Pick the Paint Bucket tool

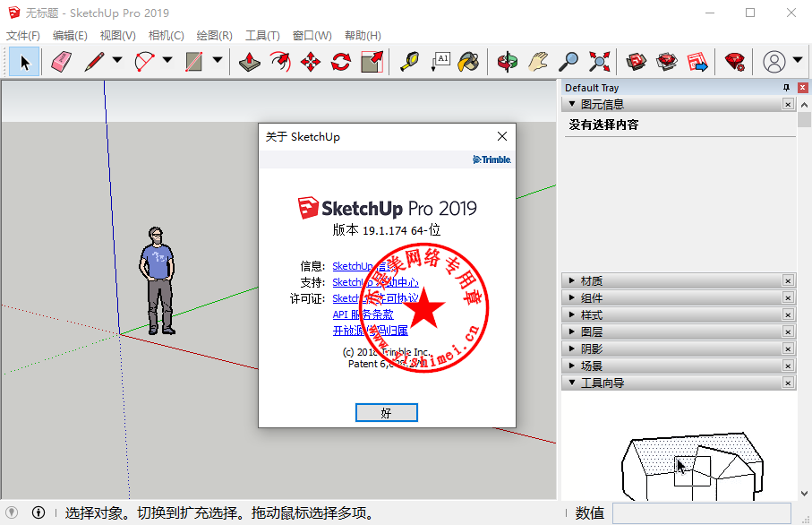tap(469, 62)
